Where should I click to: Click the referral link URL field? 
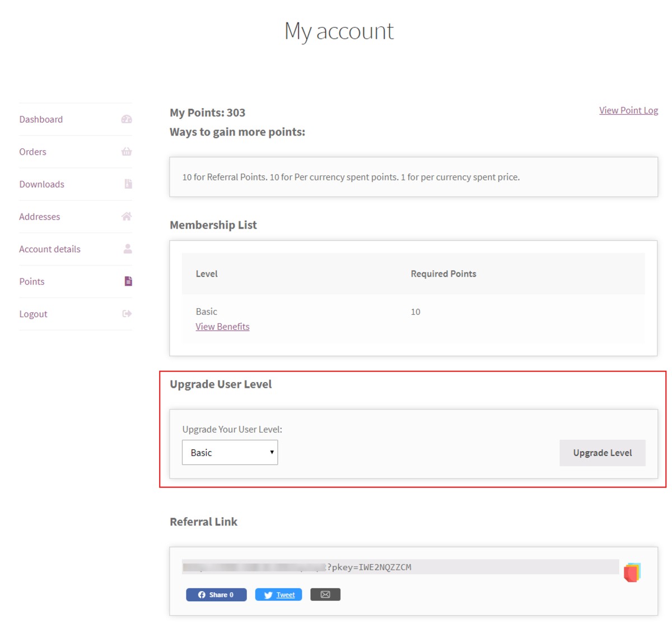click(400, 567)
